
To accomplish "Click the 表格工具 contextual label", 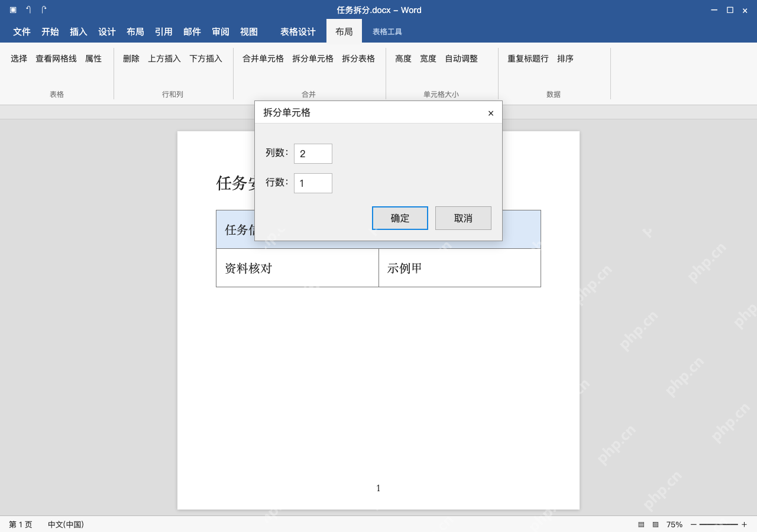I will (x=387, y=32).
